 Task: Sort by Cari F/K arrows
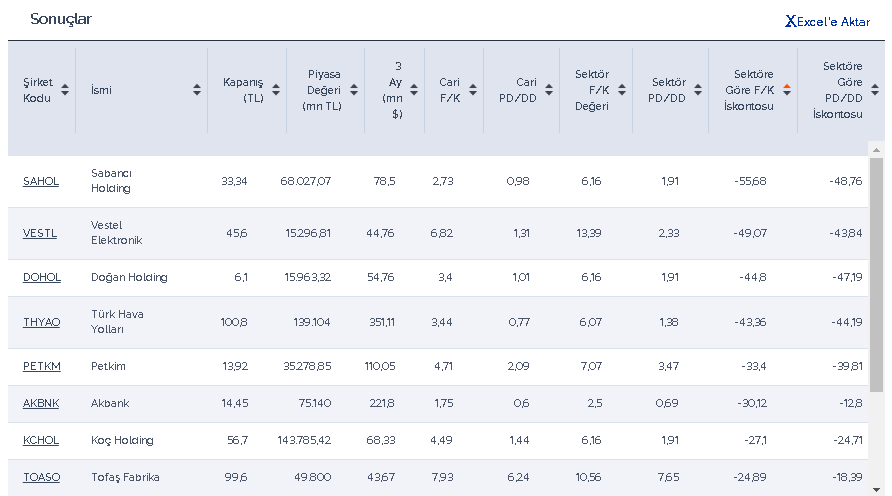pyautogui.click(x=471, y=90)
